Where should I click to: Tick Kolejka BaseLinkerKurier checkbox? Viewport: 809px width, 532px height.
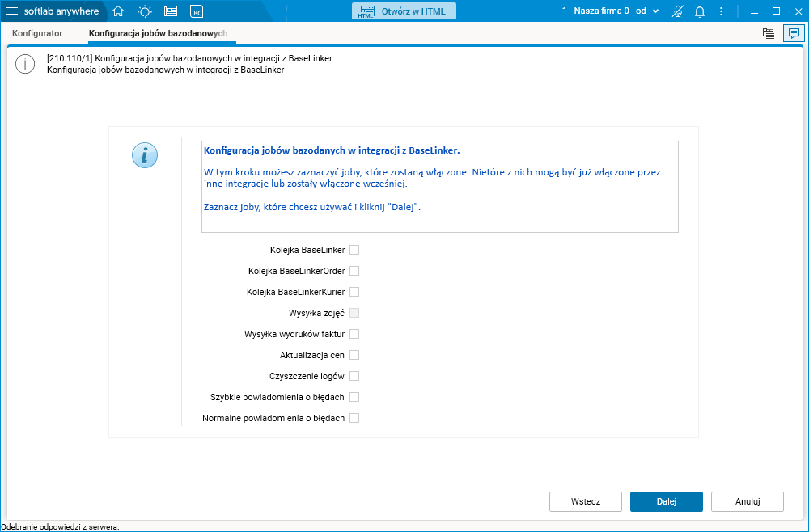point(354,292)
